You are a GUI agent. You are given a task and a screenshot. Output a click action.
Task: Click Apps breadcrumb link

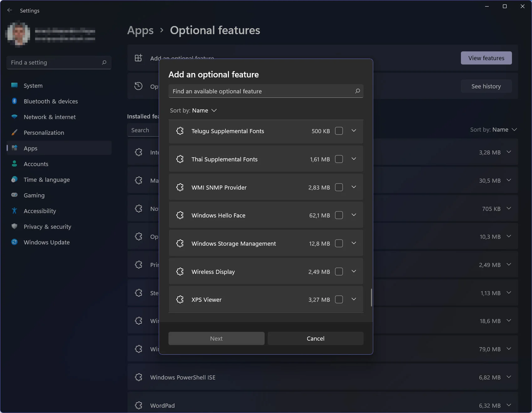pyautogui.click(x=140, y=30)
